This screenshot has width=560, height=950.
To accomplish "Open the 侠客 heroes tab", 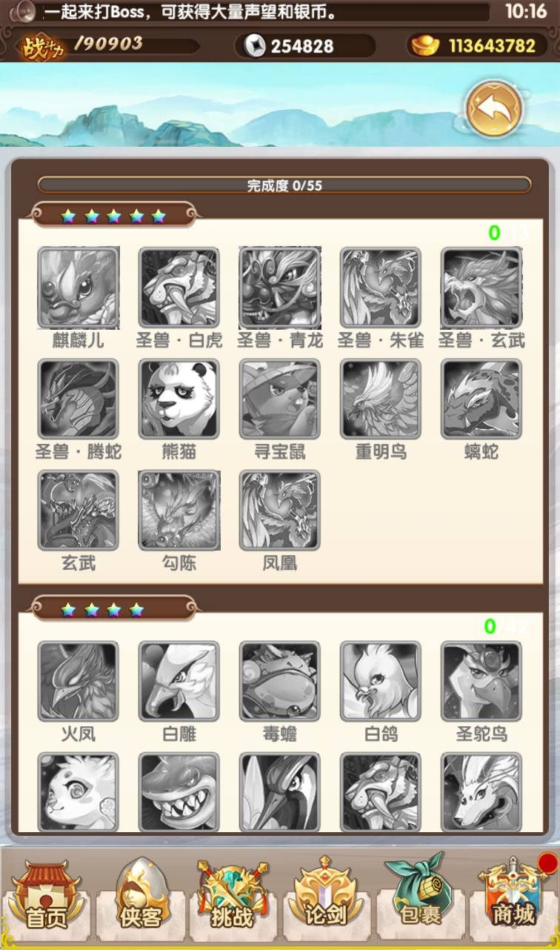I will point(141,897).
